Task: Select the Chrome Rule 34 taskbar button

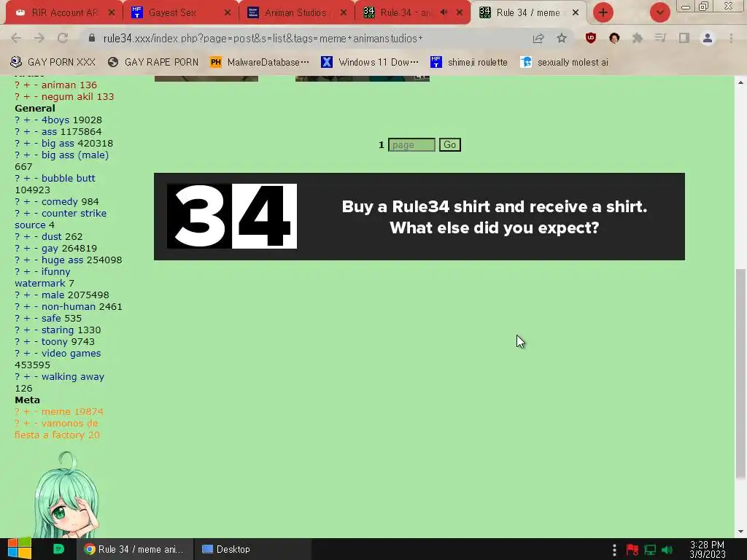Action: point(135,549)
